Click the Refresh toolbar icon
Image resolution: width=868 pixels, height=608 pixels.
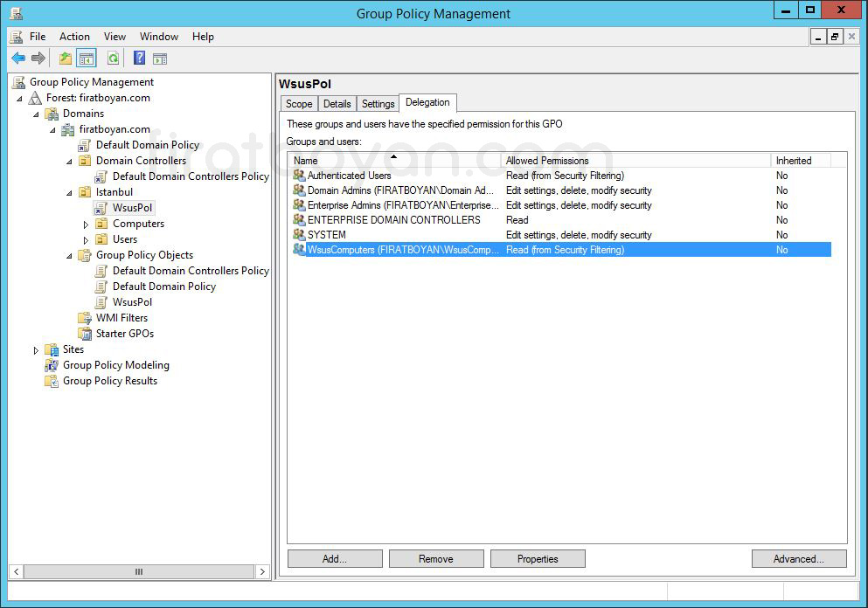pyautogui.click(x=113, y=58)
